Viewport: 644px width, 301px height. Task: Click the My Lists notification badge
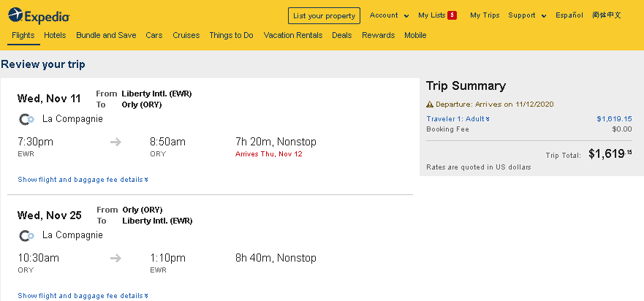pyautogui.click(x=452, y=15)
